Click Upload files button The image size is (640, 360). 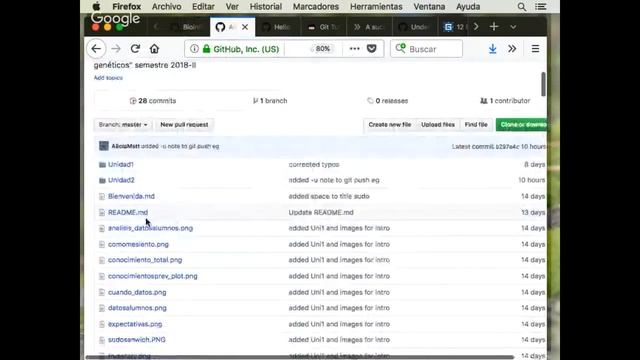(x=438, y=124)
